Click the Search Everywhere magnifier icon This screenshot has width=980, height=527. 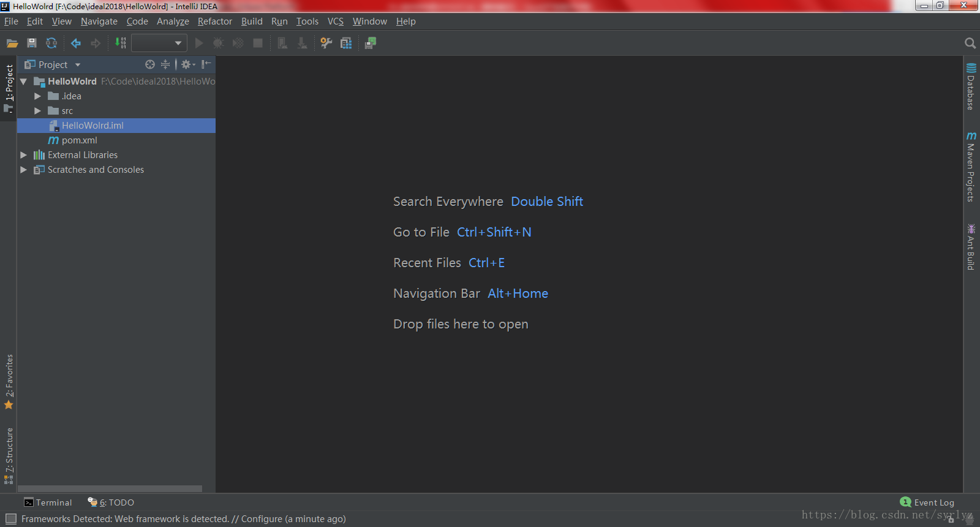(970, 43)
